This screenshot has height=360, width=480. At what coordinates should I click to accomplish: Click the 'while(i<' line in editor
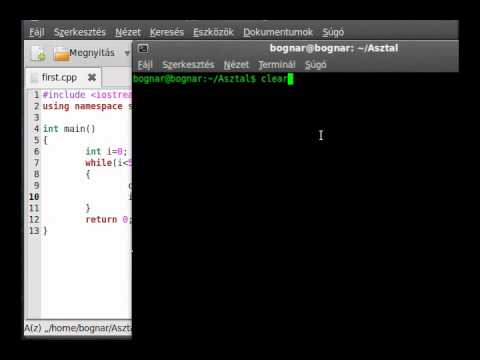pos(108,163)
